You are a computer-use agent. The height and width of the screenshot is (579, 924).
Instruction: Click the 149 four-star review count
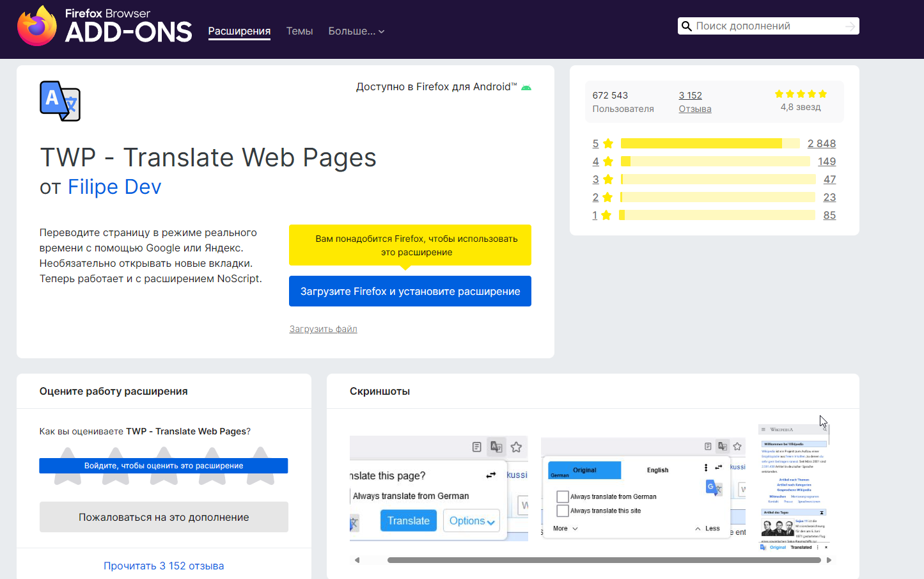click(x=827, y=161)
